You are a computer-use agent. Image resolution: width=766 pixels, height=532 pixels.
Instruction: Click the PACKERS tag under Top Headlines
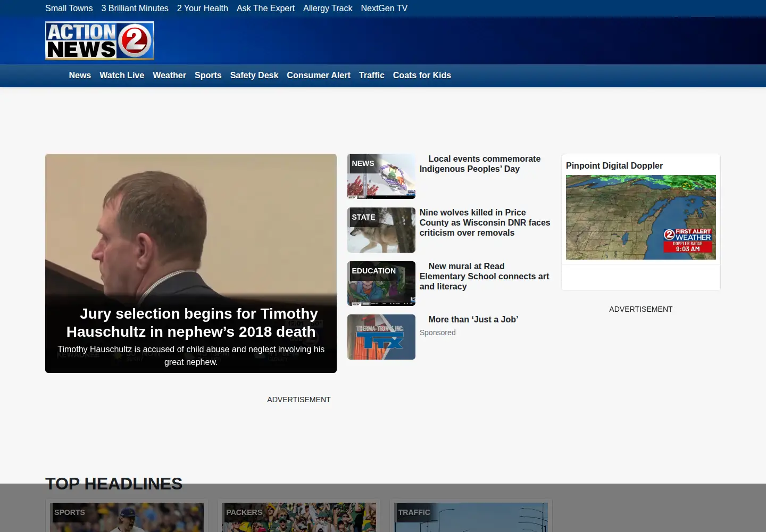tap(244, 512)
